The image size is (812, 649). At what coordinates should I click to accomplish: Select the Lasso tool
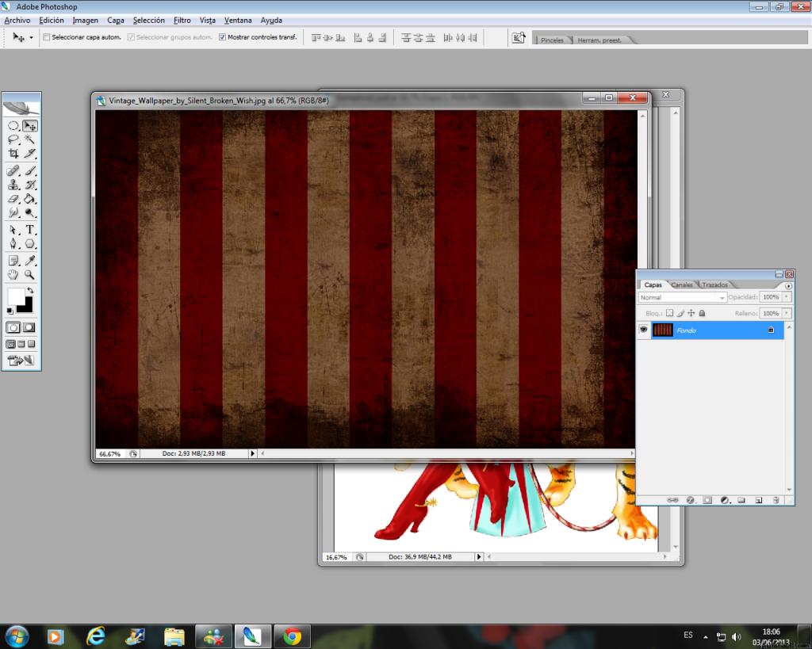pyautogui.click(x=13, y=139)
